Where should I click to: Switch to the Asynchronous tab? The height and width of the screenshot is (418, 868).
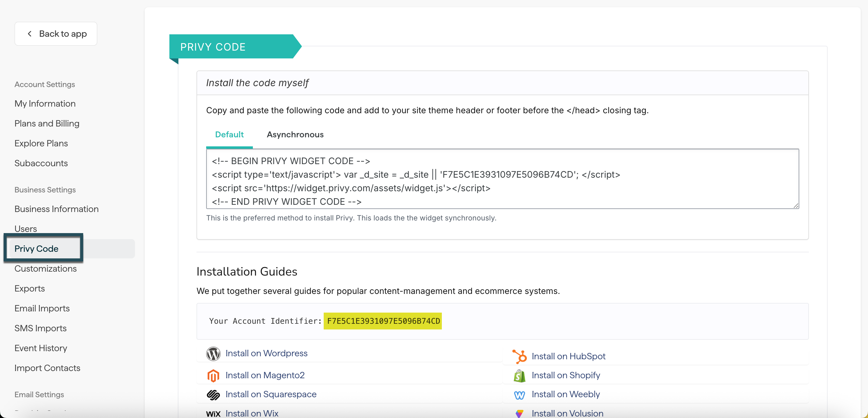(x=295, y=134)
